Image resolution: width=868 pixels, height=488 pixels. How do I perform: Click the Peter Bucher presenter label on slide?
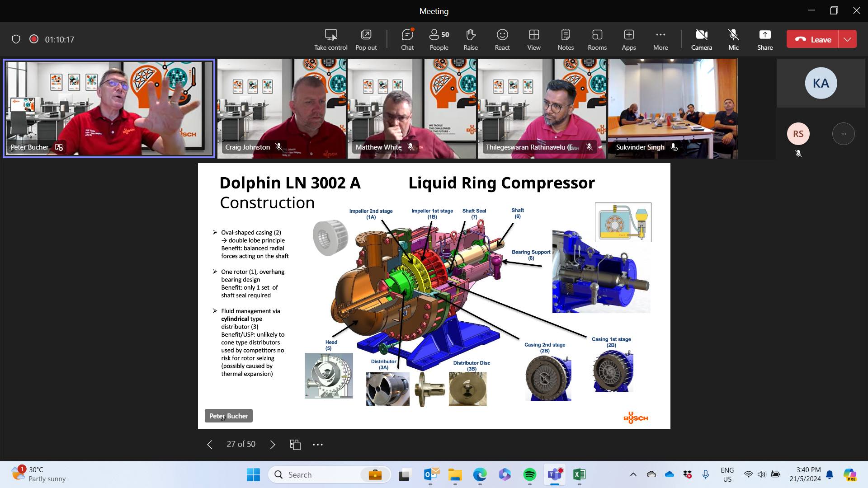pyautogui.click(x=229, y=416)
